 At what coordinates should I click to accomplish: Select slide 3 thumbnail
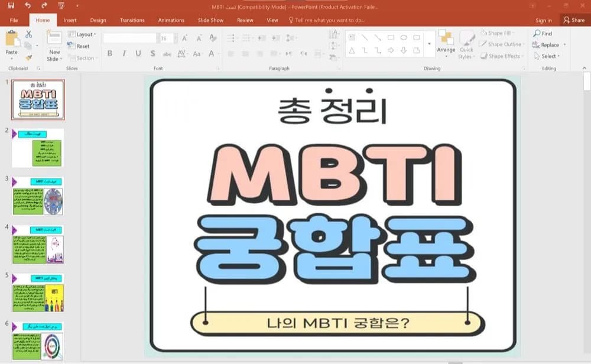coord(38,196)
